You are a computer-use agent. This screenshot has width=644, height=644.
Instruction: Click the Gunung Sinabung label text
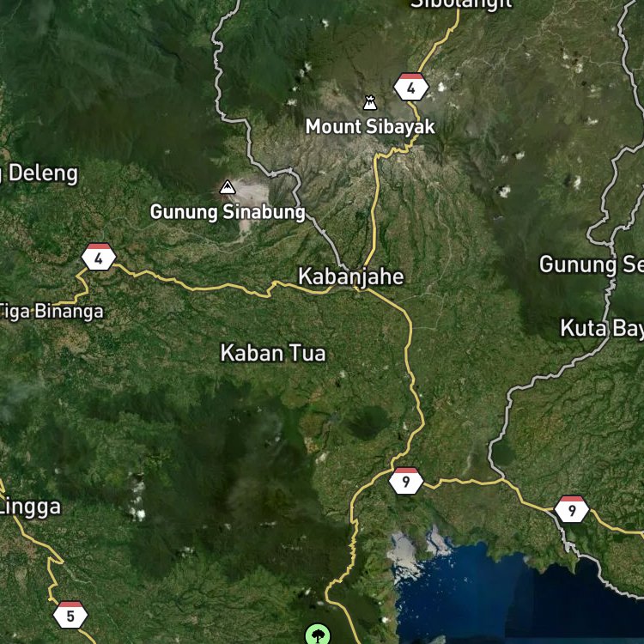pos(228,212)
